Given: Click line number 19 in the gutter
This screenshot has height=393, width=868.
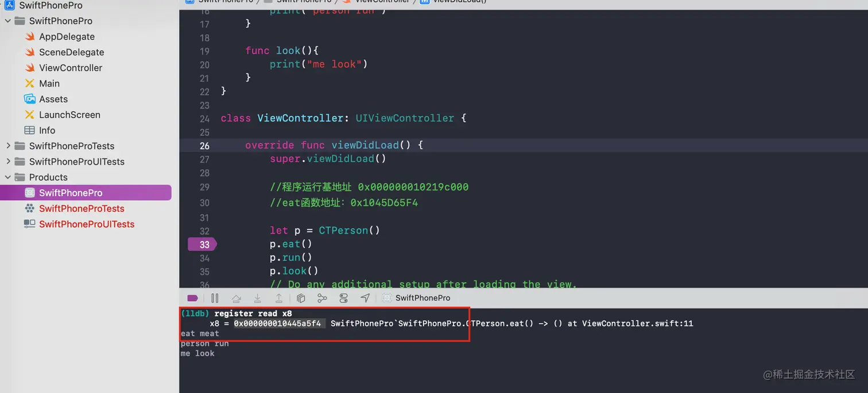Looking at the screenshot, I should coord(204,51).
